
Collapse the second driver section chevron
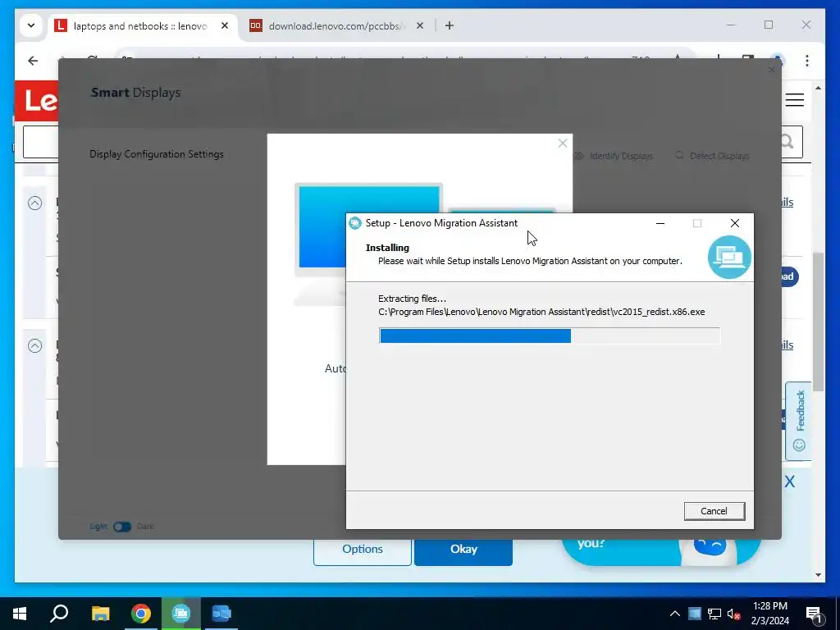tap(34, 346)
